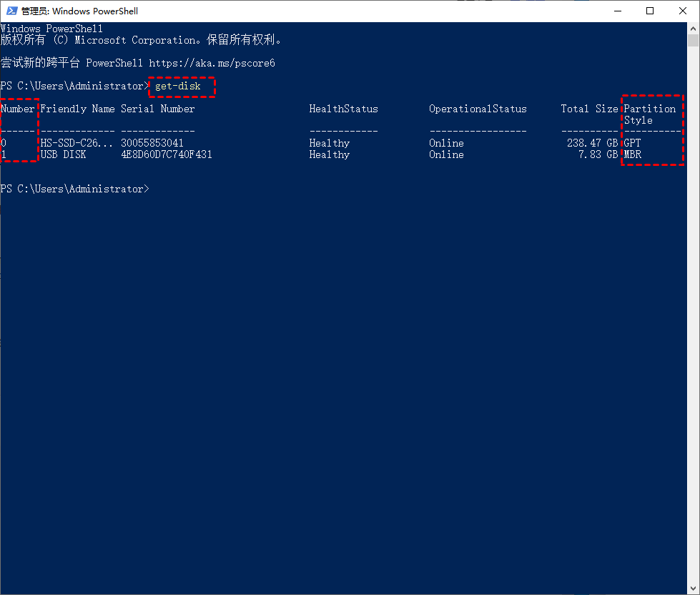Click the Partition Style column header
This screenshot has height=595, width=700.
coord(649,114)
